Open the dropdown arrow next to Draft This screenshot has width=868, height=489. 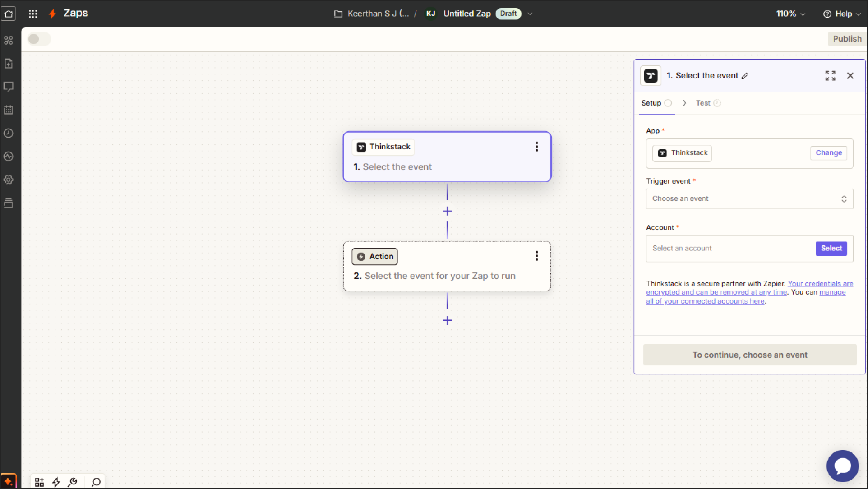coord(530,14)
